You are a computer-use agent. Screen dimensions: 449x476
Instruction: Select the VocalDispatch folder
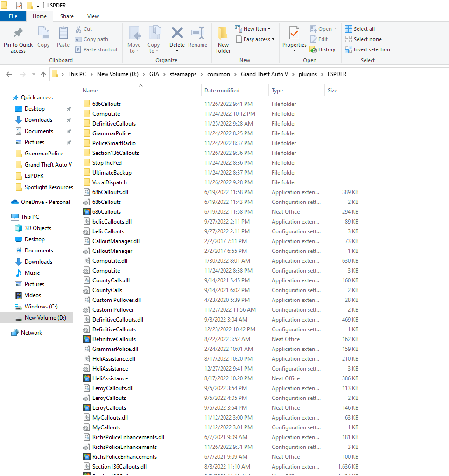coord(110,182)
